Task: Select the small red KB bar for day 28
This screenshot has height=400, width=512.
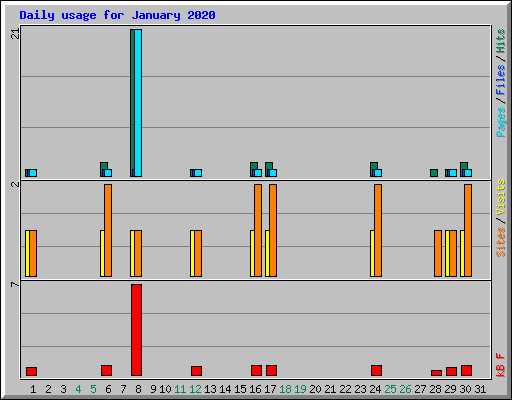Action: click(x=436, y=373)
